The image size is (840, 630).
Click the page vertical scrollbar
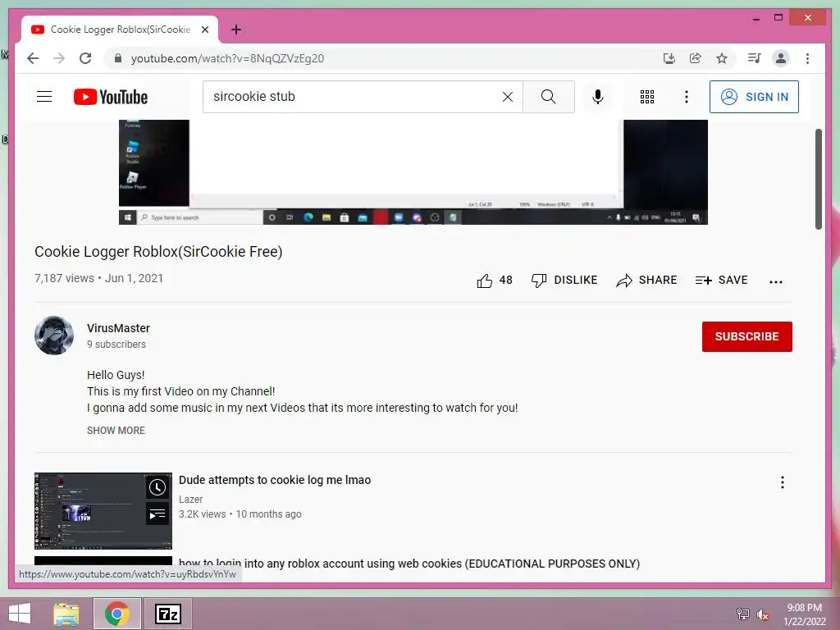pos(819,179)
